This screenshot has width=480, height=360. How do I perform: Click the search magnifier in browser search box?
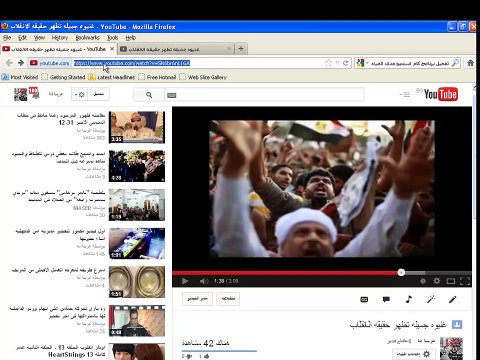pos(455,63)
